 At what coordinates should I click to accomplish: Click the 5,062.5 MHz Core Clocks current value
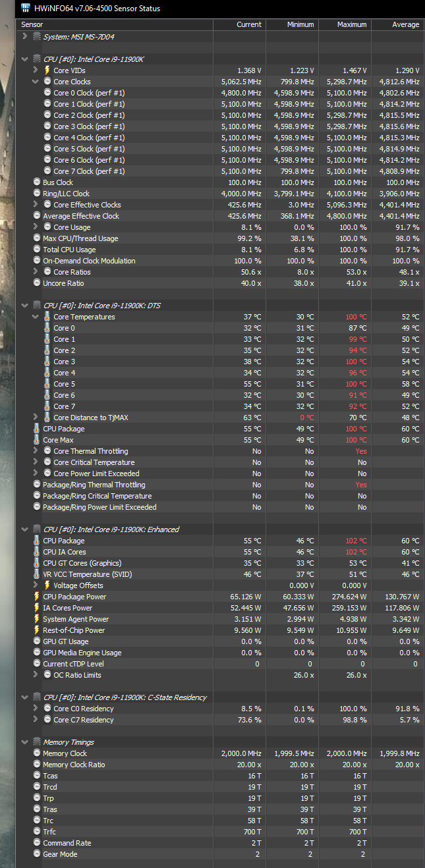[241, 82]
